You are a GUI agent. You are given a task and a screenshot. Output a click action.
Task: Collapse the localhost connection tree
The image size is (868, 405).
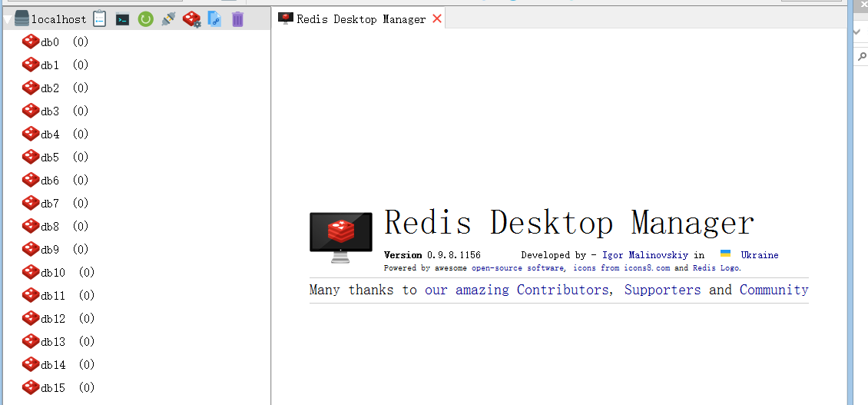[7, 20]
